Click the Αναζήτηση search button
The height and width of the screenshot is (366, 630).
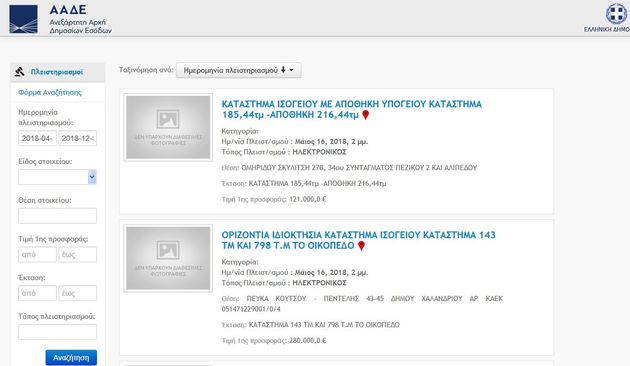[x=71, y=358]
